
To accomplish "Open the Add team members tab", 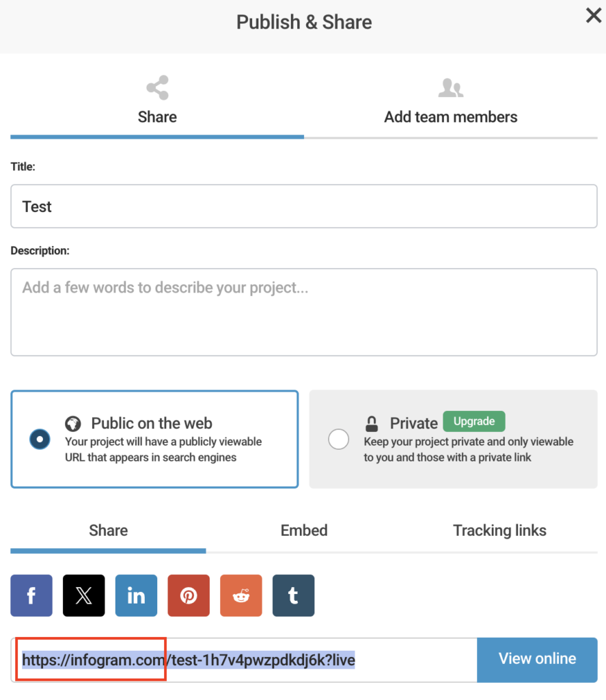I will point(450,117).
